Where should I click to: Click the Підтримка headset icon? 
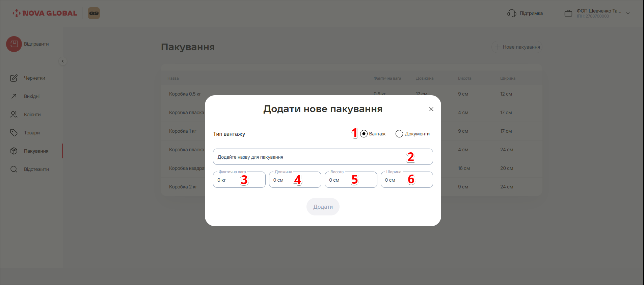pyautogui.click(x=512, y=13)
